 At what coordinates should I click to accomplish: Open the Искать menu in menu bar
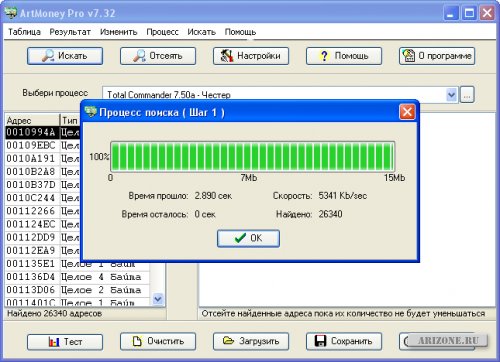(x=201, y=32)
